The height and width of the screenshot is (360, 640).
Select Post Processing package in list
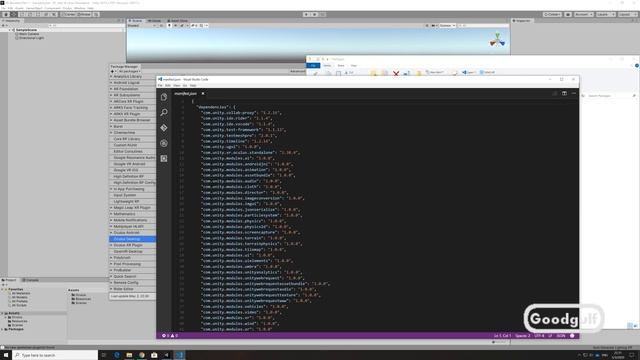pyautogui.click(x=132, y=264)
